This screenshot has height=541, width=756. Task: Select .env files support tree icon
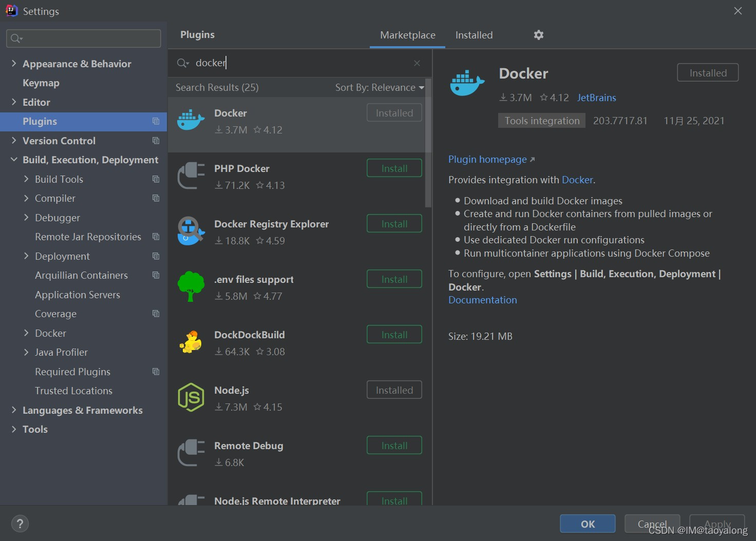191,286
